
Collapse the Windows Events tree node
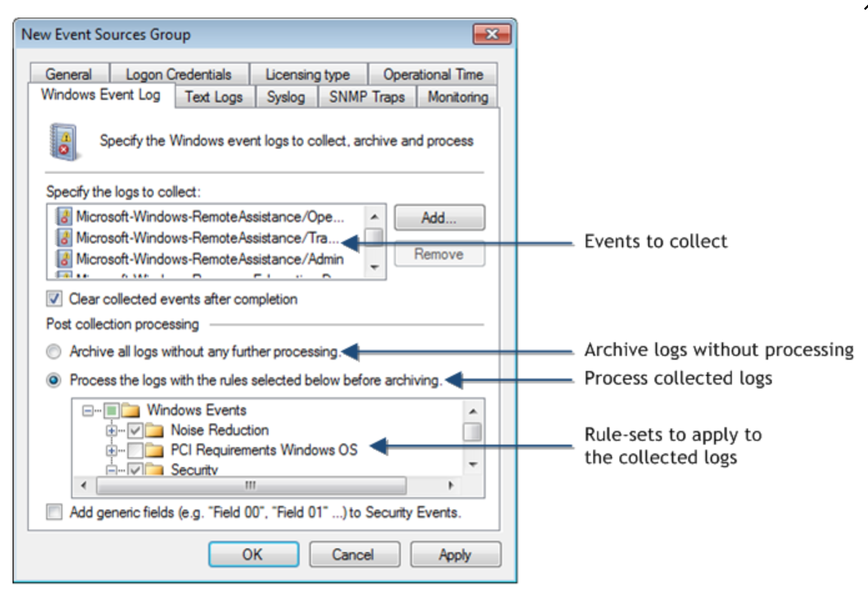pyautogui.click(x=88, y=410)
